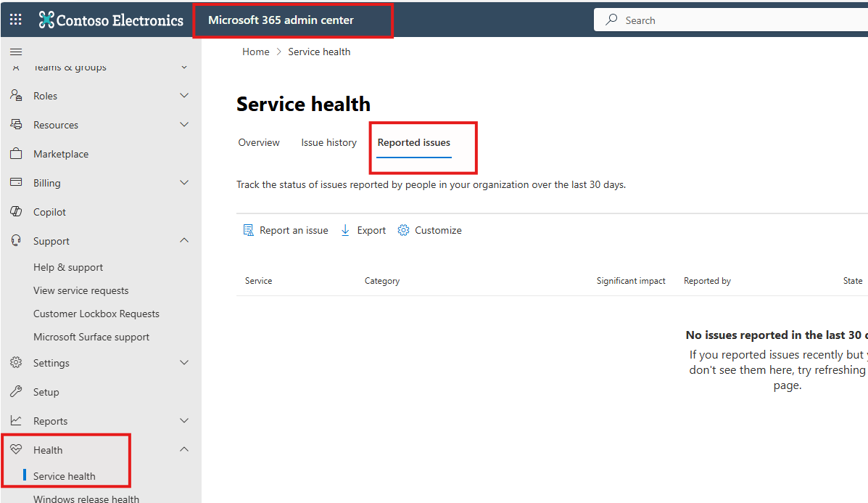Click Microsoft 365 admin center title
The width and height of the screenshot is (868, 503).
(281, 20)
